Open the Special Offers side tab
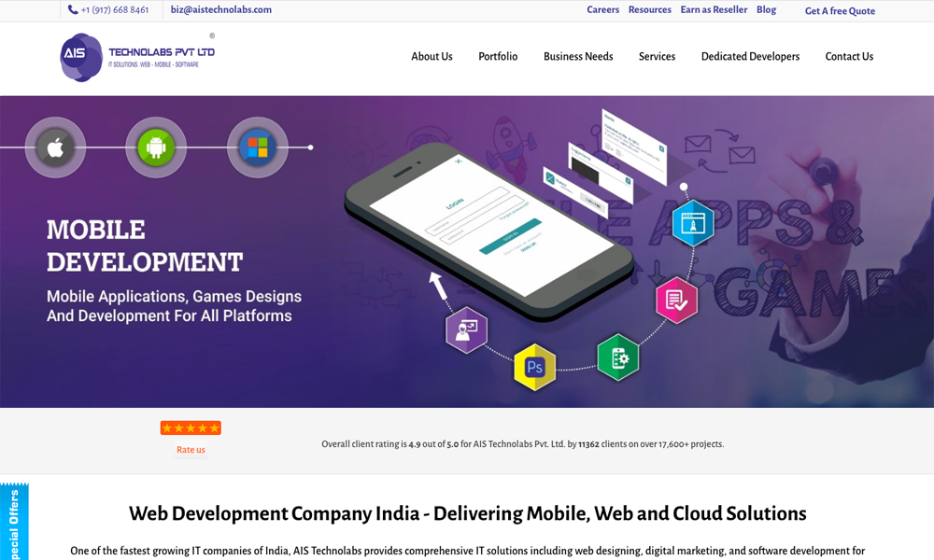The height and width of the screenshot is (560, 934). [x=14, y=525]
